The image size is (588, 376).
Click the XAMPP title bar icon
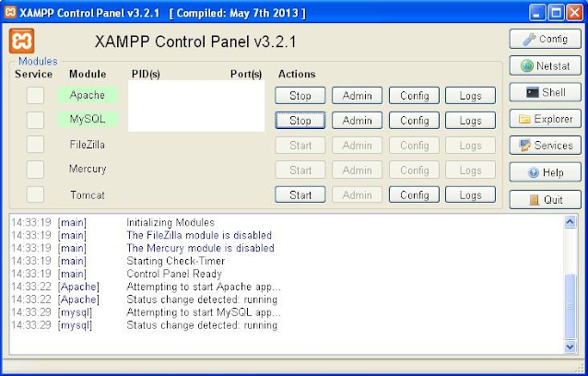10,12
